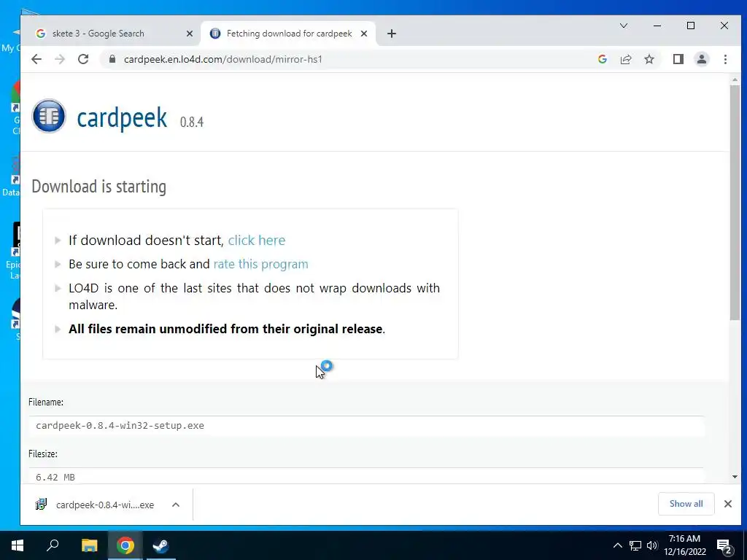The height and width of the screenshot is (560, 747).
Task: Click the 'click here' download link
Action: [x=256, y=240]
